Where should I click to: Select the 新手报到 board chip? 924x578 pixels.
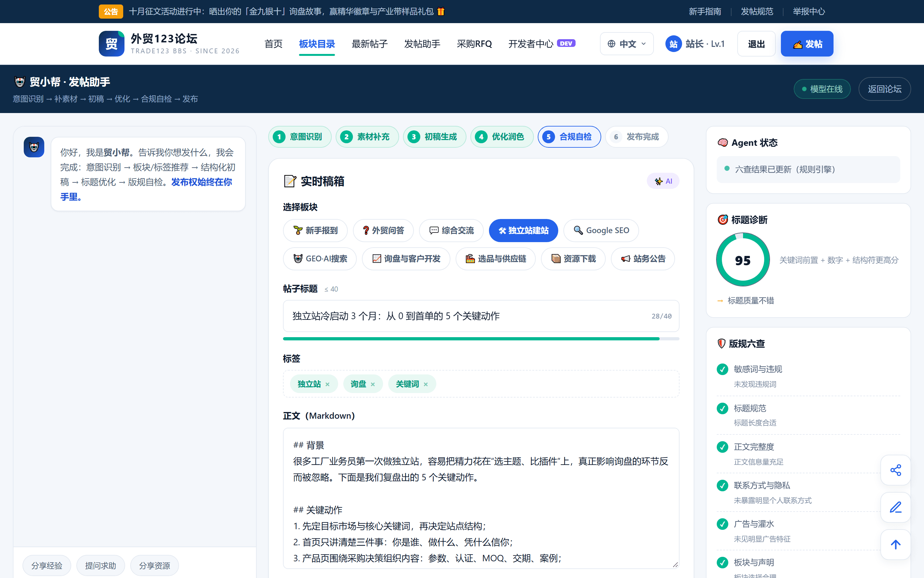coord(315,231)
